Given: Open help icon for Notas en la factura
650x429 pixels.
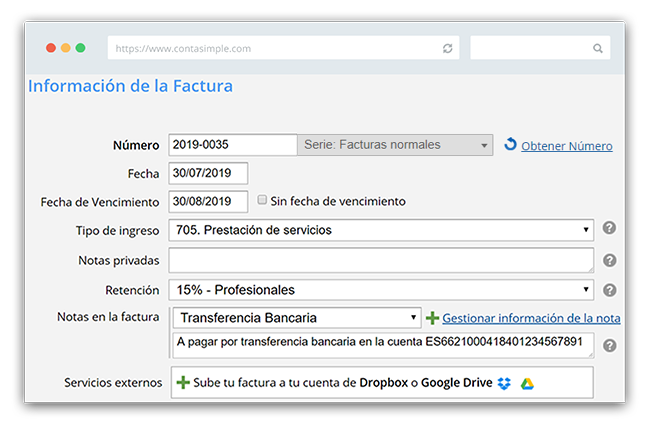Looking at the screenshot, I should 609,346.
